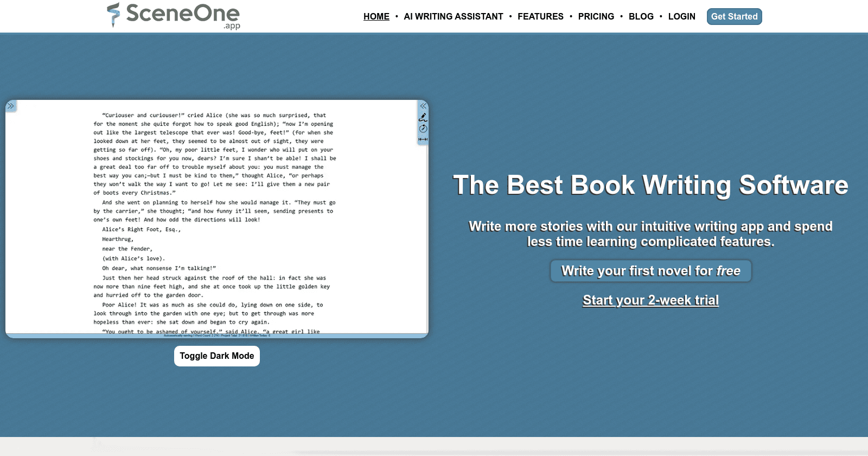
Task: Click the Get Started button
Action: tap(735, 16)
